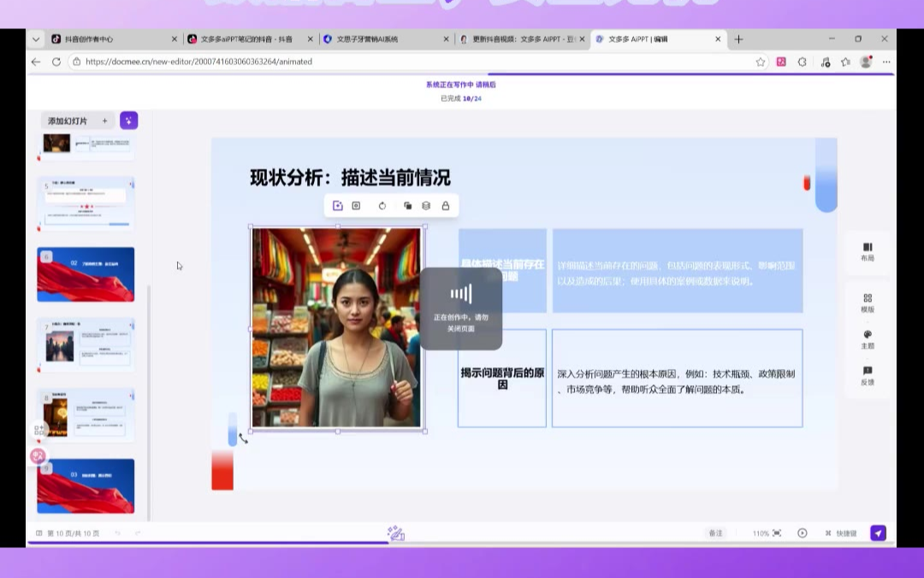Open the 模版 template panel
Image resolution: width=924 pixels, height=578 pixels.
click(x=868, y=303)
